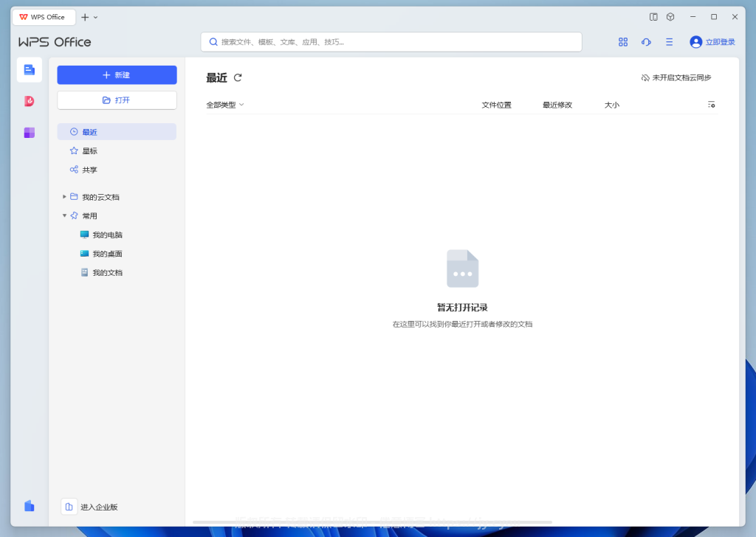Open the hamburger main menu icon

669,42
